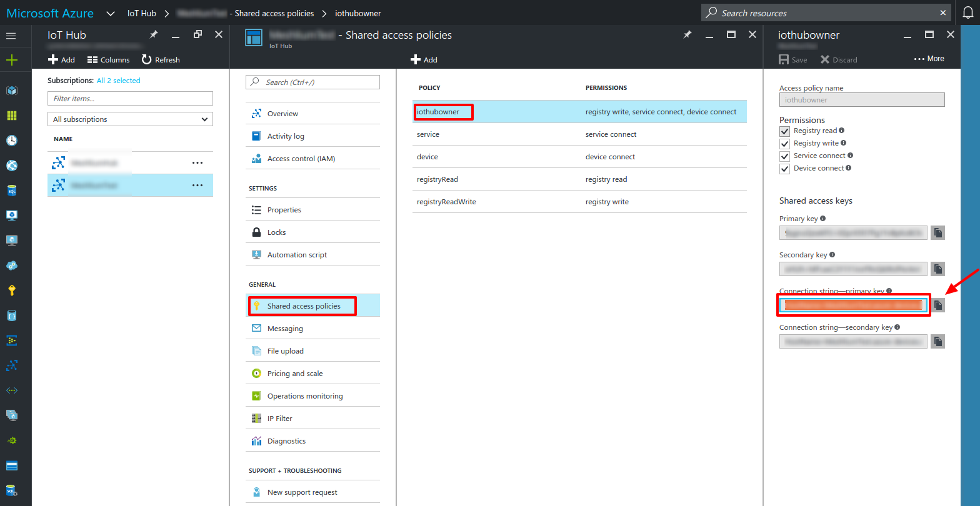Open Automation script menu item
The image size is (980, 506).
312,255
